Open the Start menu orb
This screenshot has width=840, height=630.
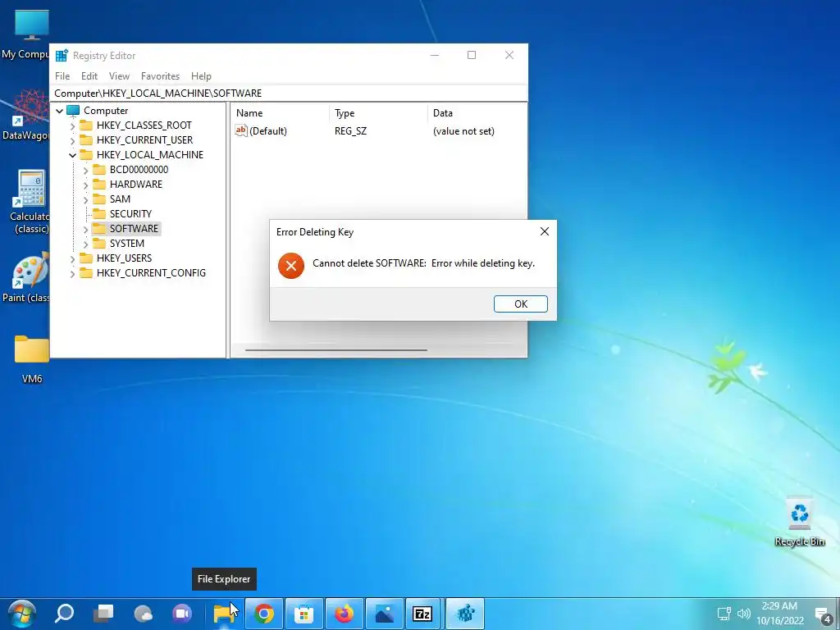tap(22, 614)
